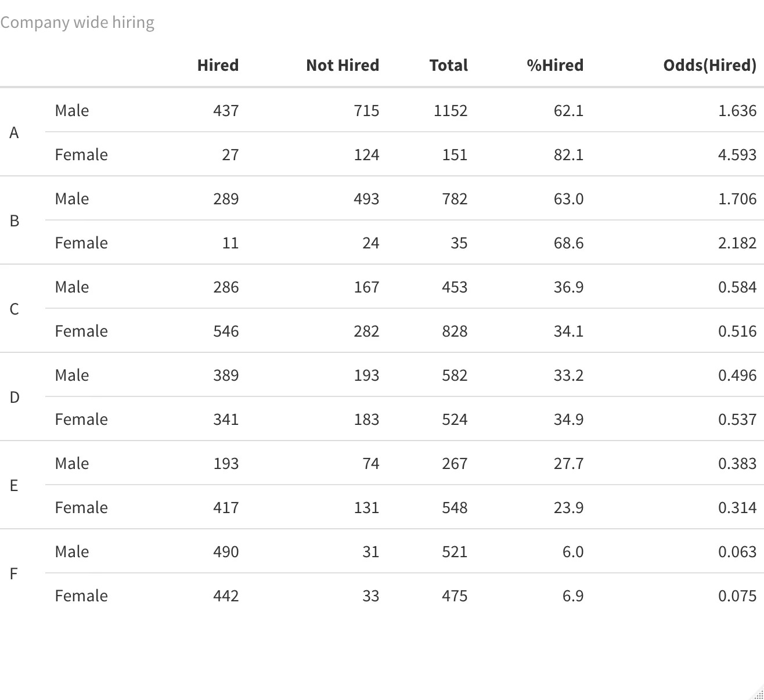Click department F row group label

(15, 574)
